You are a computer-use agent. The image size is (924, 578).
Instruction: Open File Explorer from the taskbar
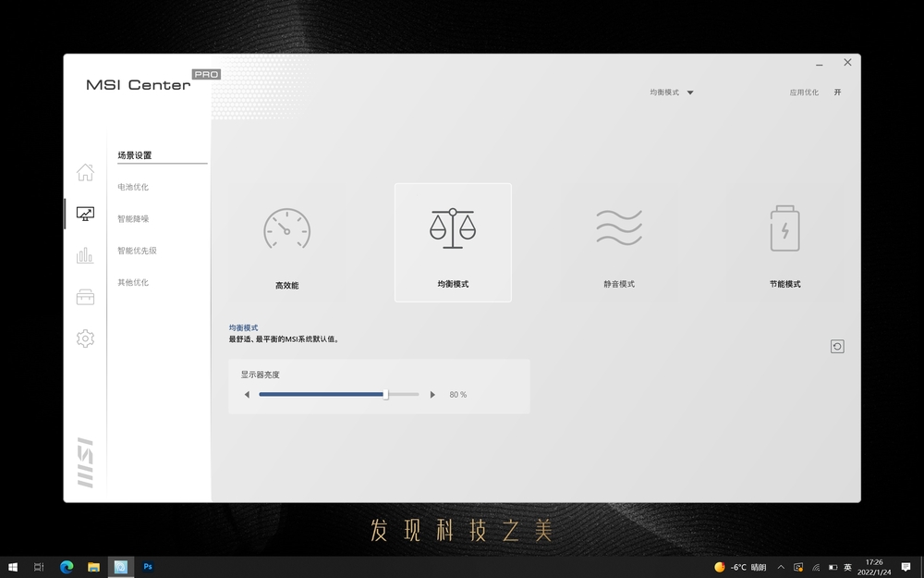(93, 568)
